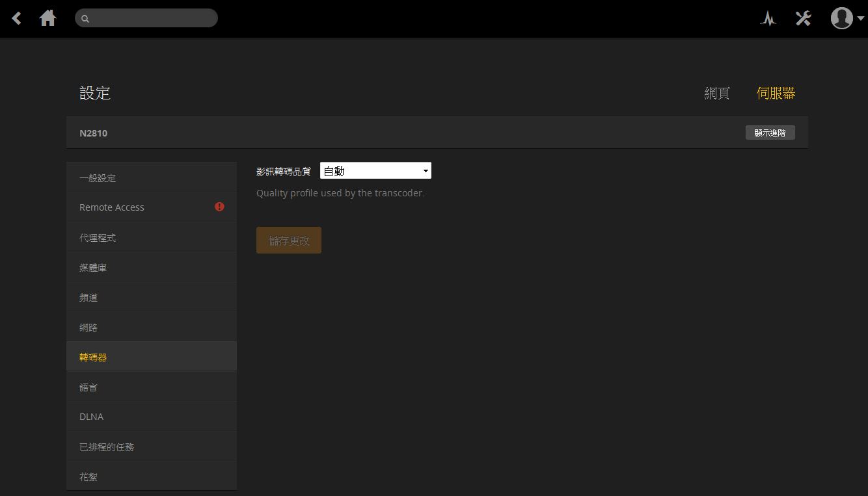The image size is (868, 496).
Task: Select 花絮 in the sidebar
Action: [x=152, y=476]
